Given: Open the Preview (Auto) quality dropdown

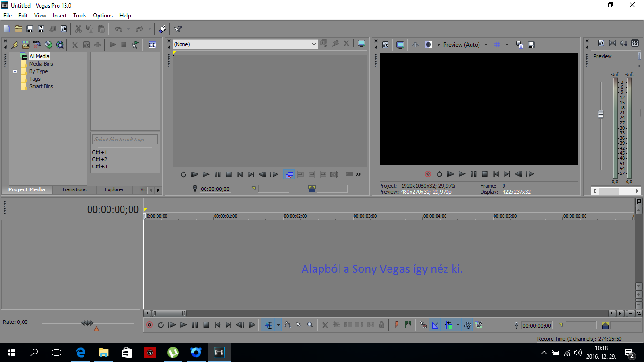Looking at the screenshot, I should 466,45.
